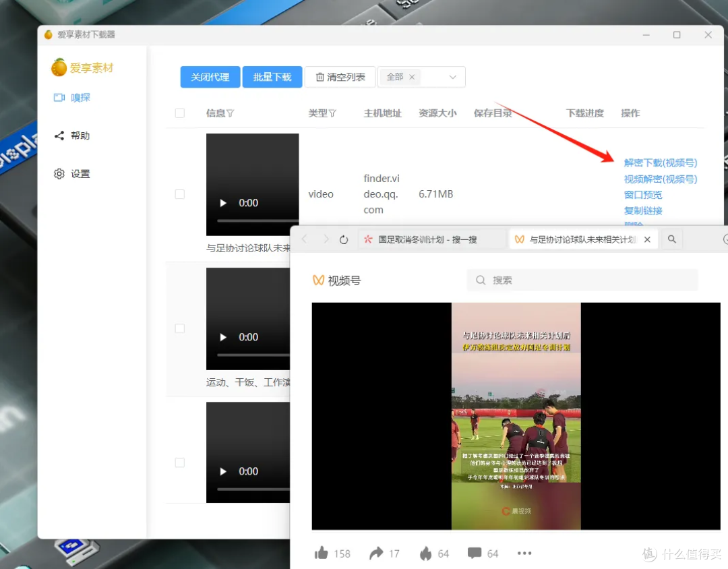
Task: Play the second video preview (运动、干饭)
Action: click(x=223, y=337)
